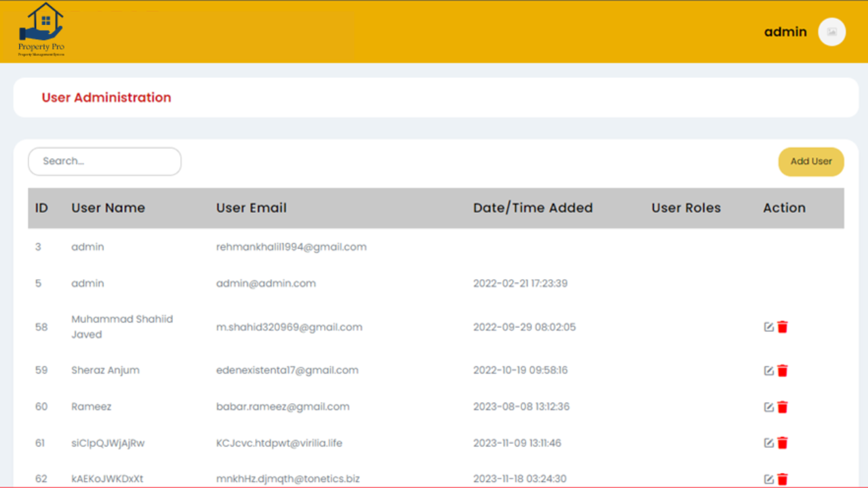The image size is (868, 488).
Task: Delete user Sheraz Anjum
Action: coord(783,371)
